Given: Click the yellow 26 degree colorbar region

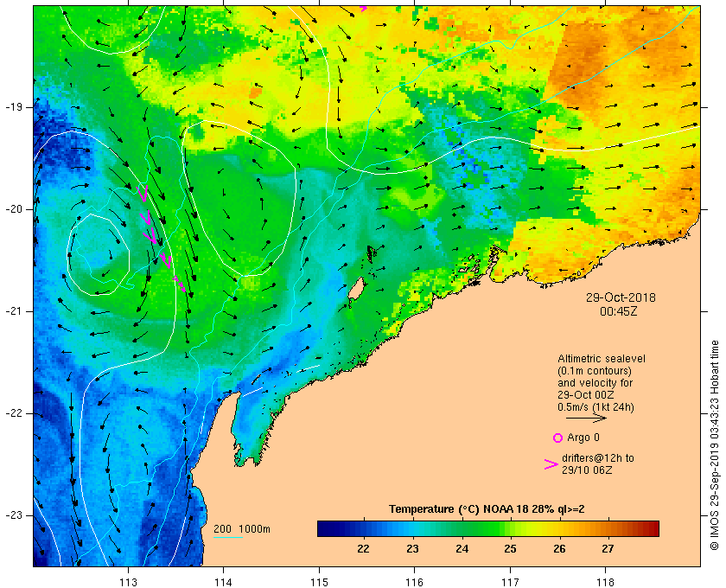Looking at the screenshot, I should pos(559,528).
